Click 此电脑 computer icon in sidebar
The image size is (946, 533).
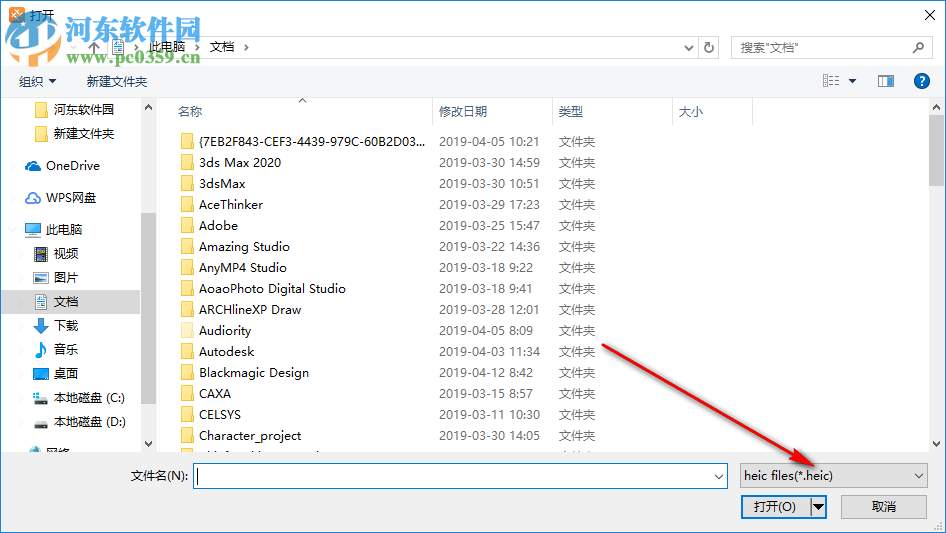(x=33, y=230)
